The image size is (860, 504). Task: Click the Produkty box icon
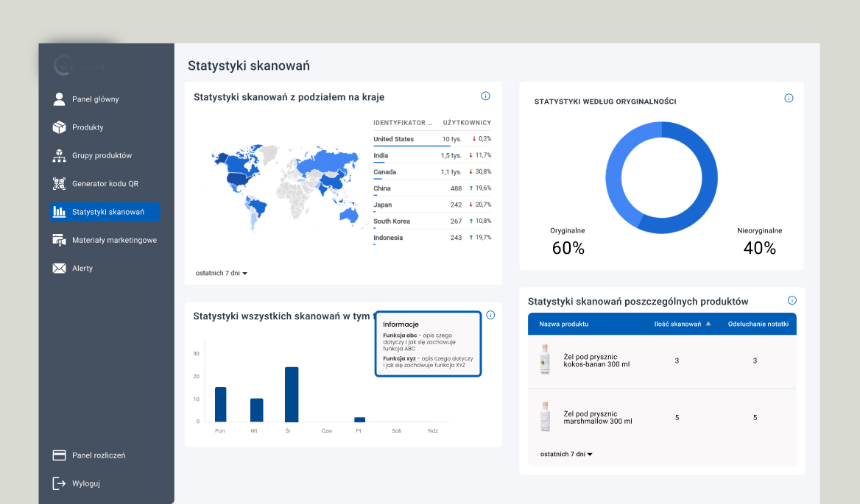tap(59, 127)
